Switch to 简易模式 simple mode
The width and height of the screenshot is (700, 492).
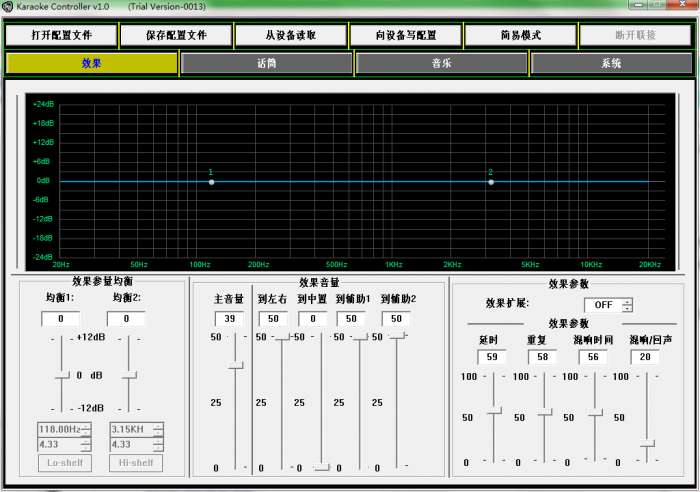(520, 35)
